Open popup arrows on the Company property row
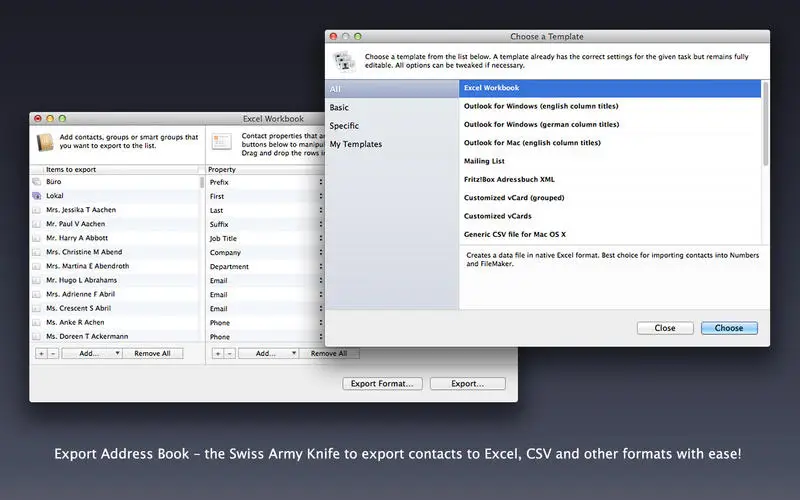Screen dimensions: 800x500 [x=320, y=252]
